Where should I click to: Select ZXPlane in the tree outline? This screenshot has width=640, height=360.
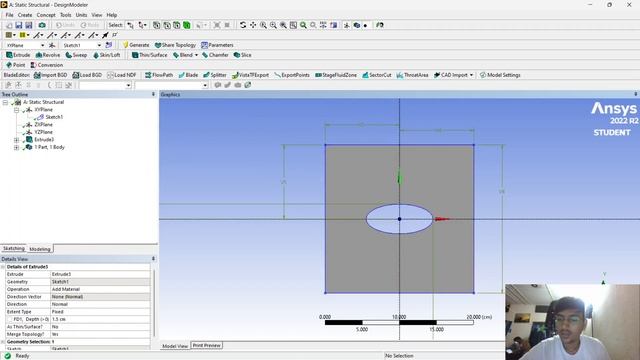pos(43,125)
